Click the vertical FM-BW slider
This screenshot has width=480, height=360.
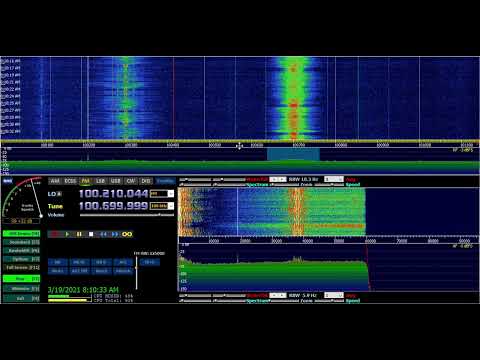click(x=136, y=273)
